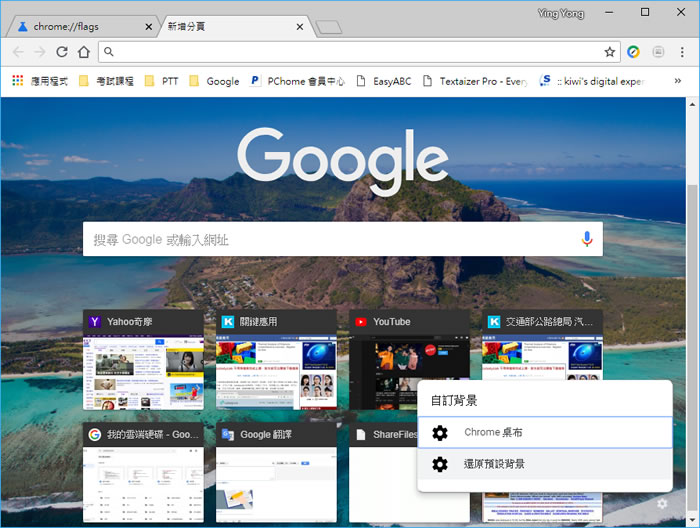Click the voice search microphone icon
Viewport: 700px width, 528px height.
(587, 238)
